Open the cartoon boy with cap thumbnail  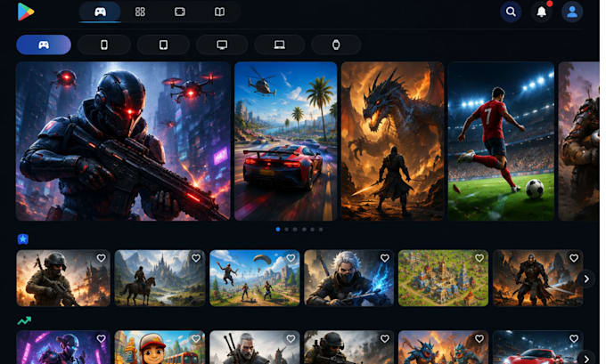point(160,347)
